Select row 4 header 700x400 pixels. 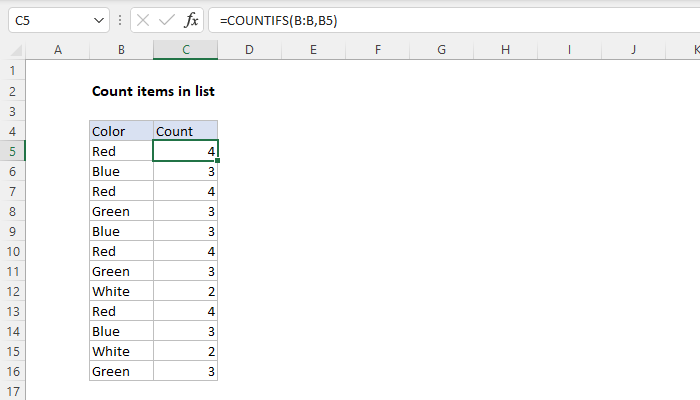[x=12, y=131]
